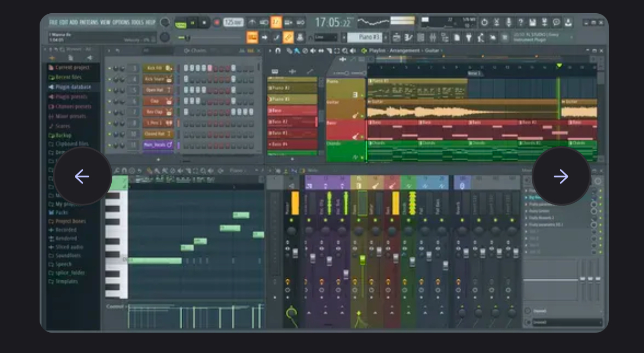This screenshot has width=644, height=353.
Task: Select the Main_Vocals channel button
Action: 158,145
